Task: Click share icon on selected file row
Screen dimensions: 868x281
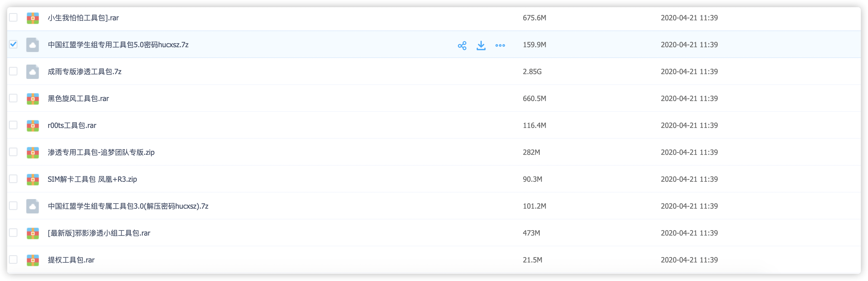Action: pos(462,45)
